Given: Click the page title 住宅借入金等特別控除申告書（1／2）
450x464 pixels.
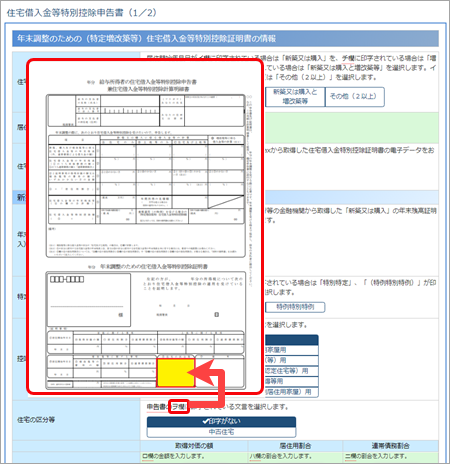Looking at the screenshot, I should point(82,13).
